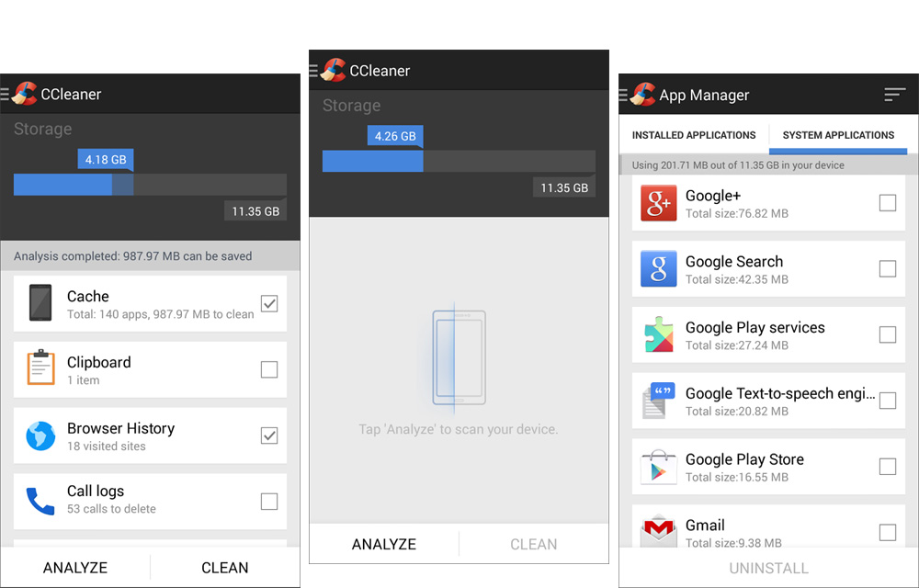The height and width of the screenshot is (588, 919).
Task: Tap the 'Call logs' row title
Action: (x=96, y=492)
